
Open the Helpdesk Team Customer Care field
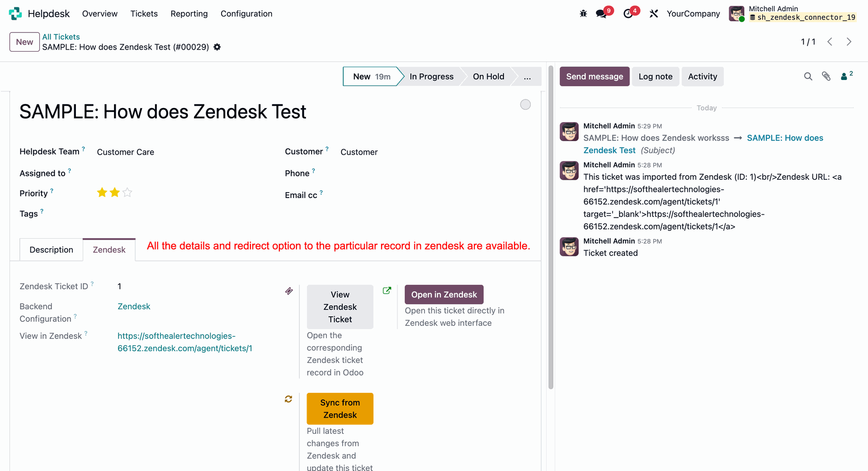(126, 152)
